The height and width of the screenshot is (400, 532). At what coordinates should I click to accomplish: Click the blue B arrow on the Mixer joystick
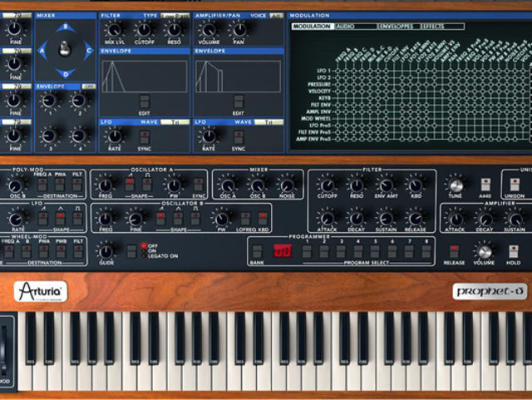(66, 27)
